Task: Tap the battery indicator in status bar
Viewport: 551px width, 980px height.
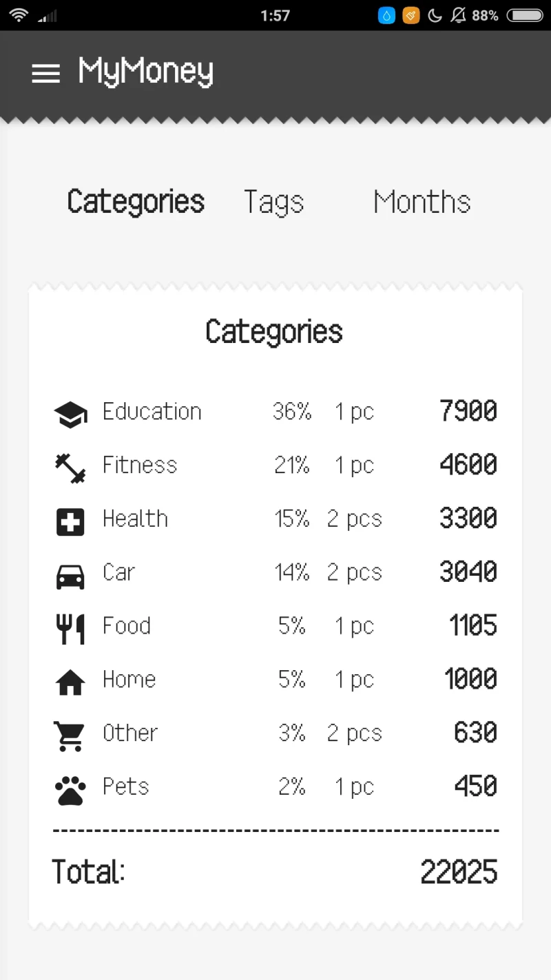Action: click(525, 15)
